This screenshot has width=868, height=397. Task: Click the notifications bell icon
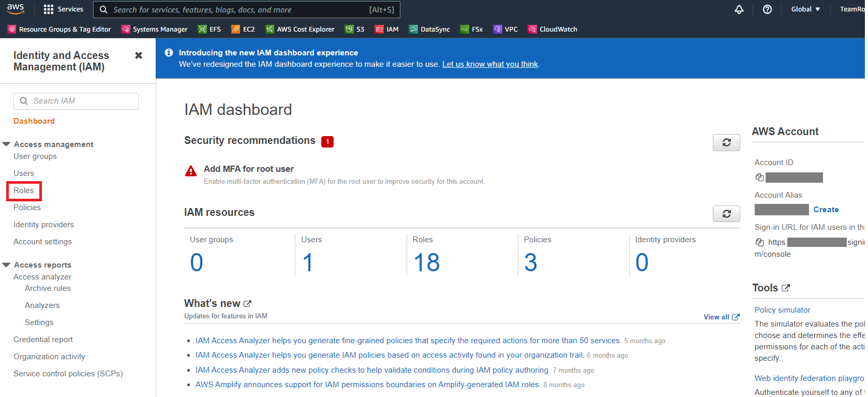(739, 9)
